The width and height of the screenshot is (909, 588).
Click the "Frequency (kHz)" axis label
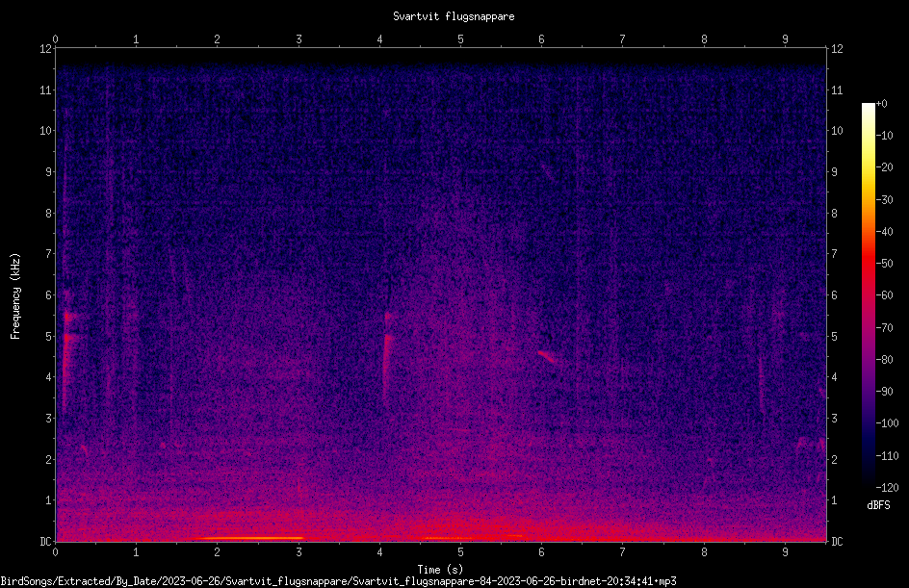pyautogui.click(x=15, y=296)
